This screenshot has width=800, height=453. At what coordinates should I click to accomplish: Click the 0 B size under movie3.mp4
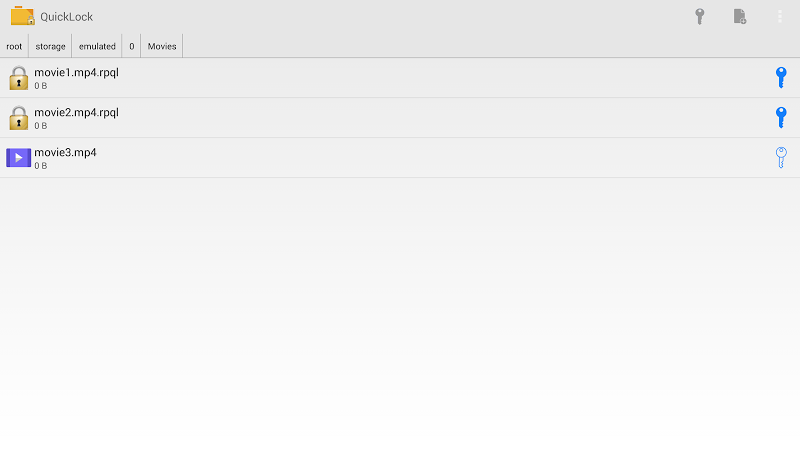[41, 166]
